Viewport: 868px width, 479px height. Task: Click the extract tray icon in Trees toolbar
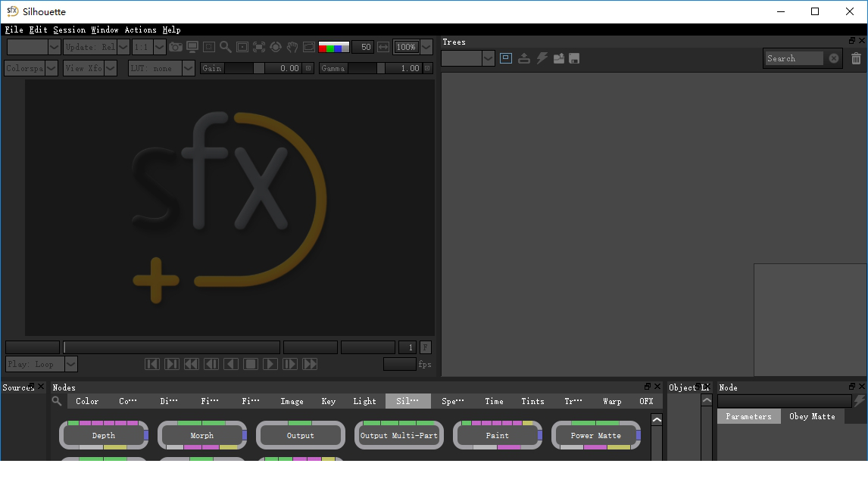tap(523, 58)
